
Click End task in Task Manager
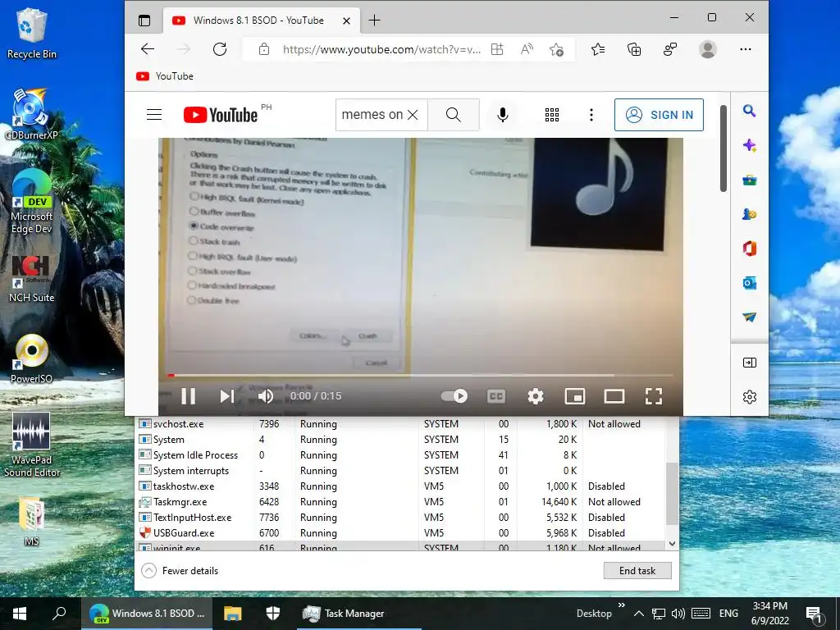(x=637, y=571)
